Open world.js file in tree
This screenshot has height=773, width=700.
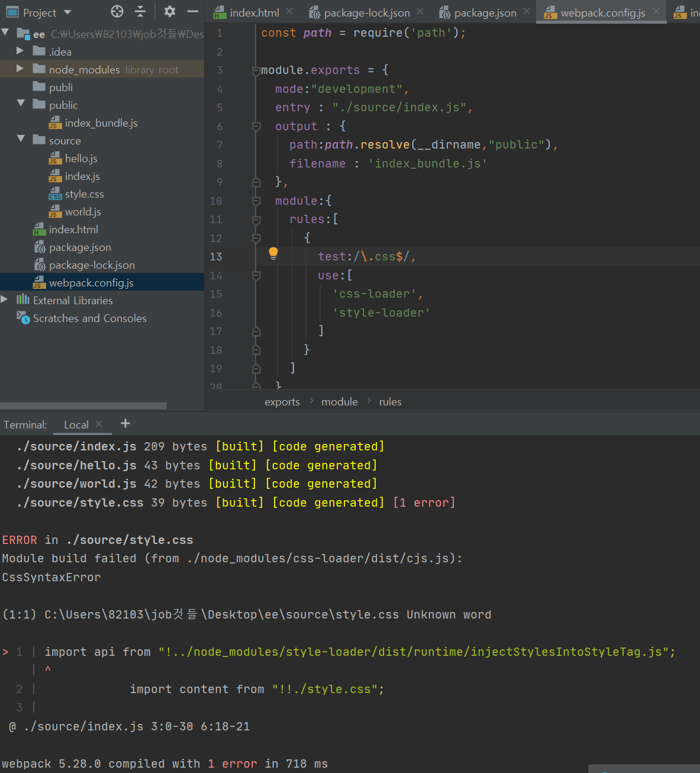coord(83,212)
